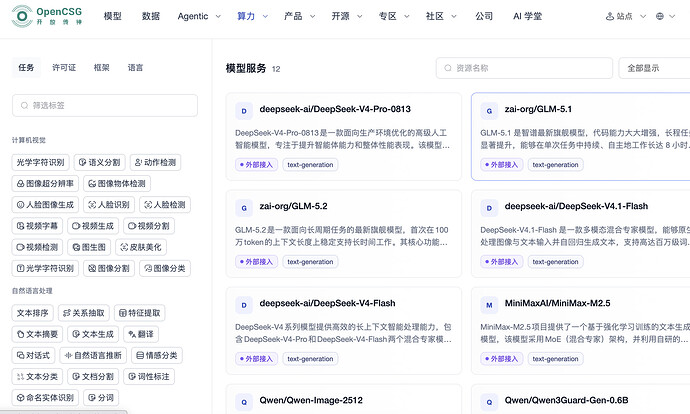Screen dimensions: 690x414
Task: Switch to the 框架 filter tab
Action: pos(101,67)
